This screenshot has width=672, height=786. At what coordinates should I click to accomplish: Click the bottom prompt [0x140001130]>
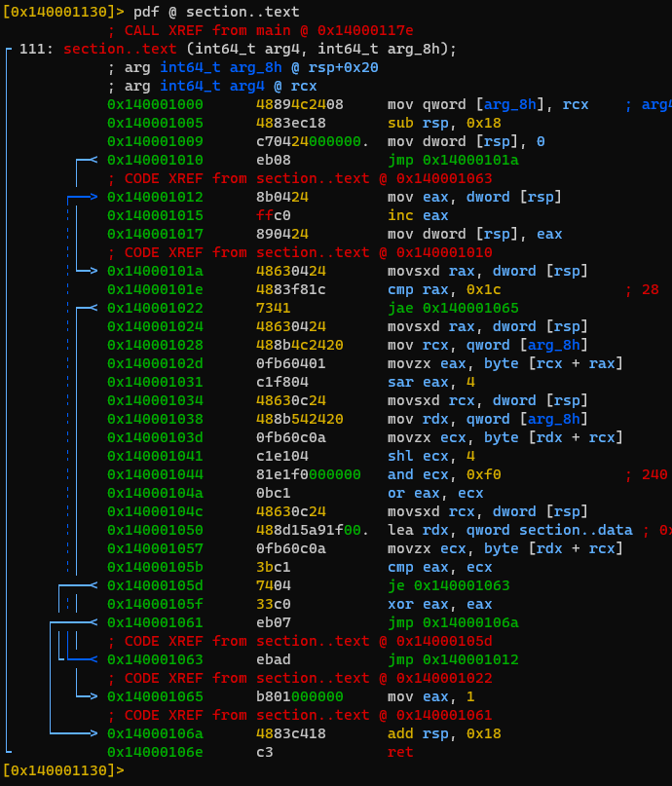pos(63,770)
